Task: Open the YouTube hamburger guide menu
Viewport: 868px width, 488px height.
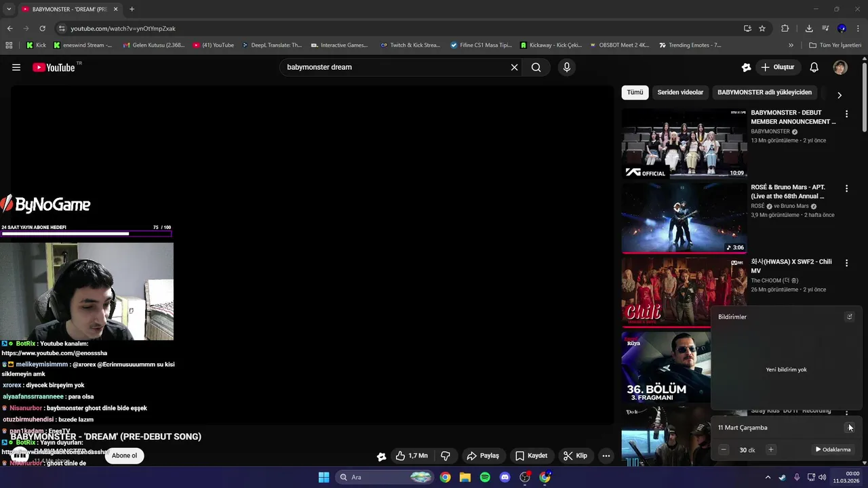Action: [x=16, y=67]
